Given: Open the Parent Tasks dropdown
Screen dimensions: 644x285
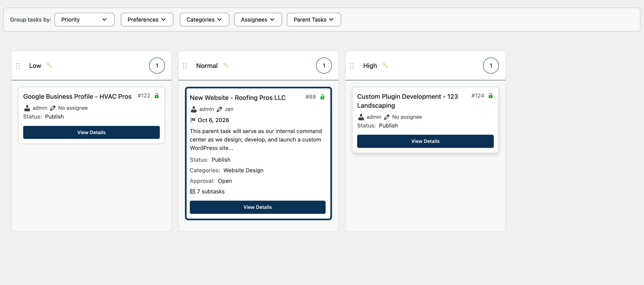Looking at the screenshot, I should pyautogui.click(x=314, y=20).
